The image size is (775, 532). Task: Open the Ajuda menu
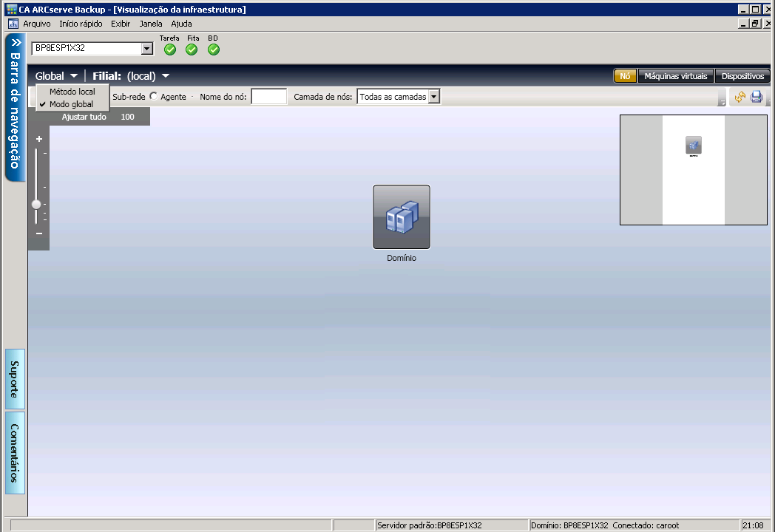[x=181, y=24]
